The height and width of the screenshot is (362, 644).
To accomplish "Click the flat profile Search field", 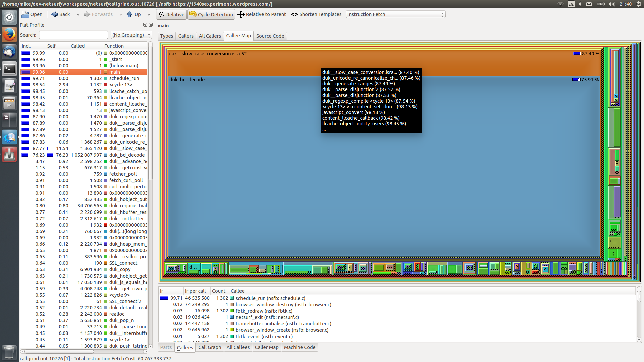I will point(73,35).
